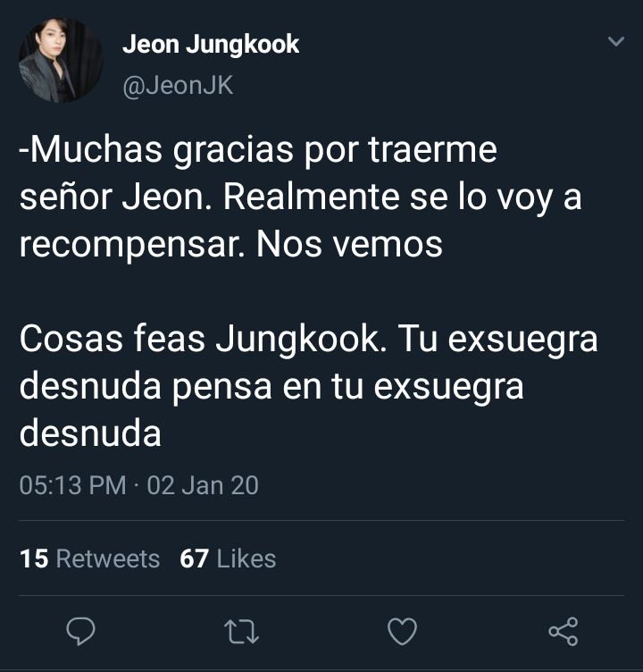Open the Jeon Jungkook display name profile
This screenshot has height=672, width=643.
(211, 44)
